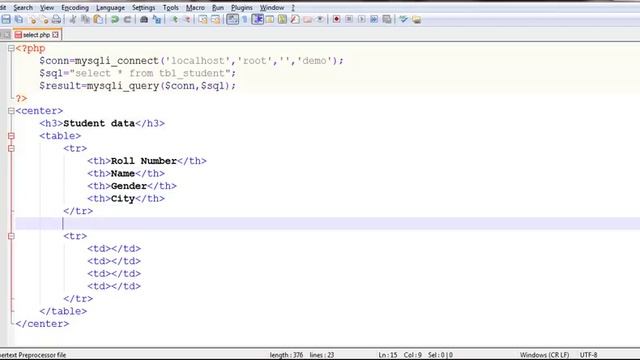Viewport: 640px width, 360px height.
Task: Click the green Undo arrow icon
Action: click(x=115, y=19)
